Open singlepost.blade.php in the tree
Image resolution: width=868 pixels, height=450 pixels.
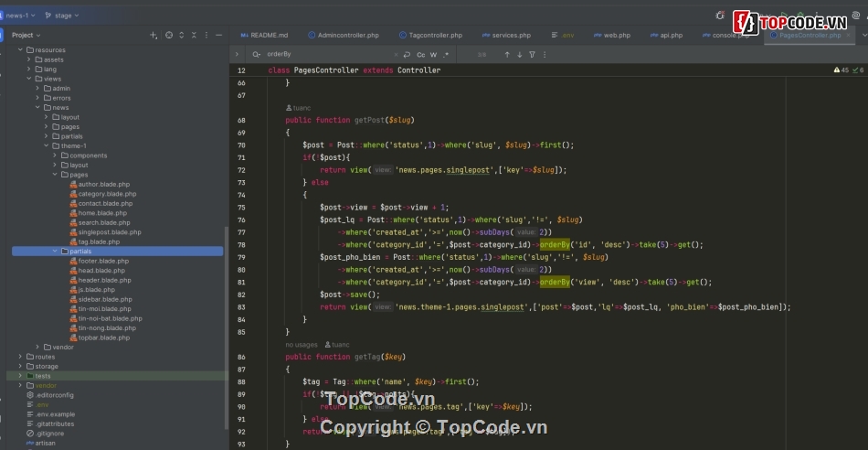pos(105,232)
